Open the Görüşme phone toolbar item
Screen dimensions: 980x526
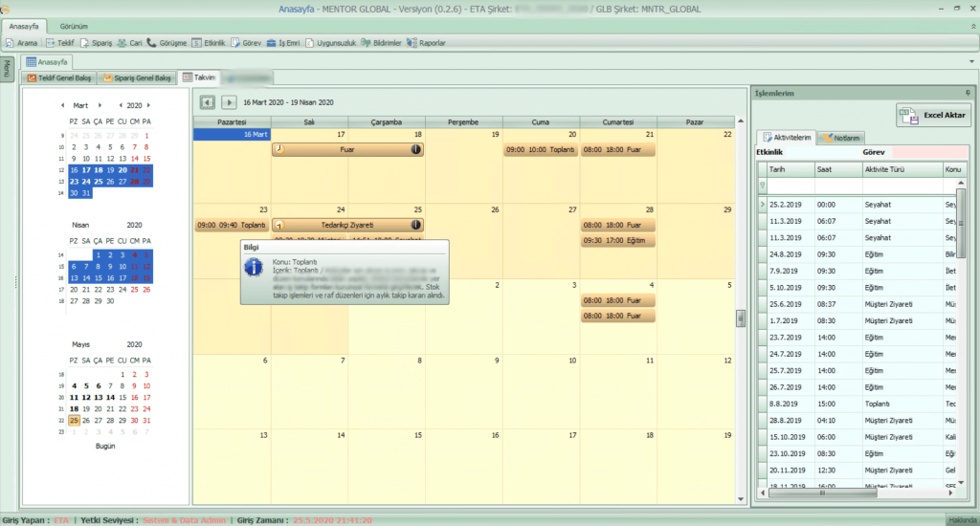coord(167,43)
